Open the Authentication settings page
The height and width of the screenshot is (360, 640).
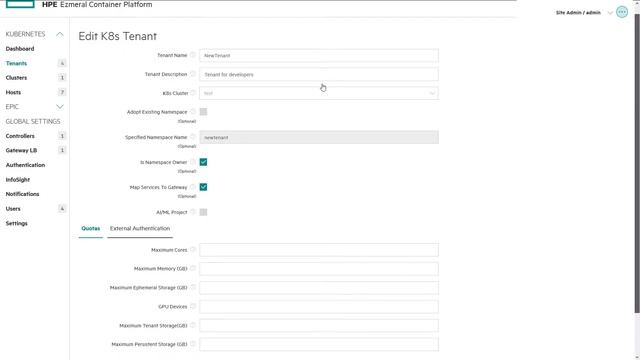click(25, 165)
